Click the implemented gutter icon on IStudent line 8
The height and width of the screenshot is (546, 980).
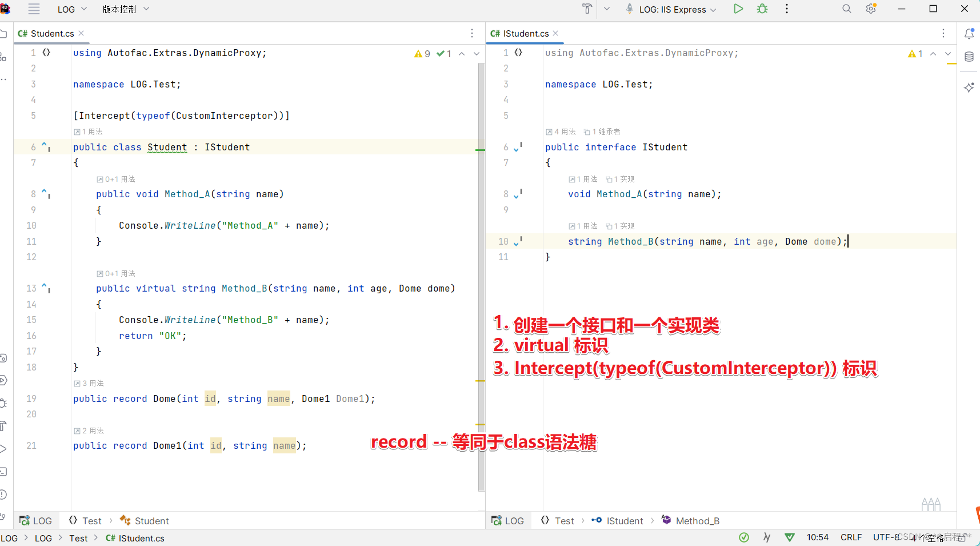(x=518, y=194)
